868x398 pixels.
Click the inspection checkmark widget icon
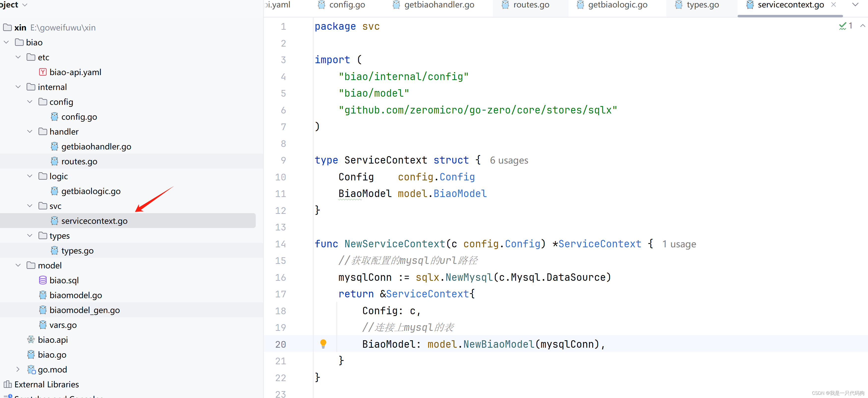pos(842,26)
